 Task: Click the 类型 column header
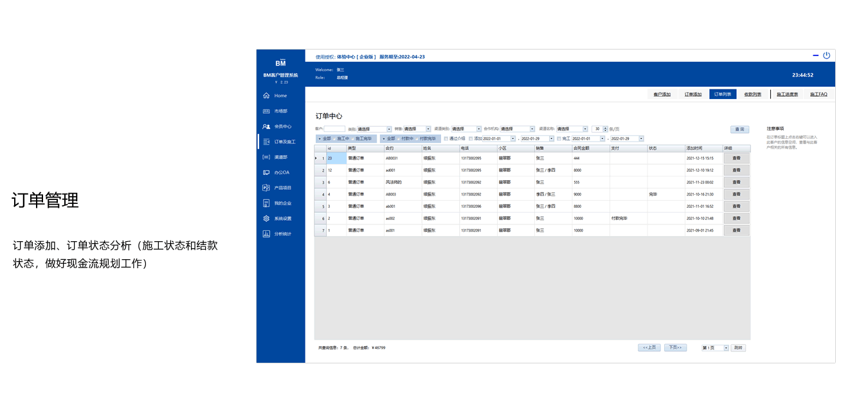point(365,149)
